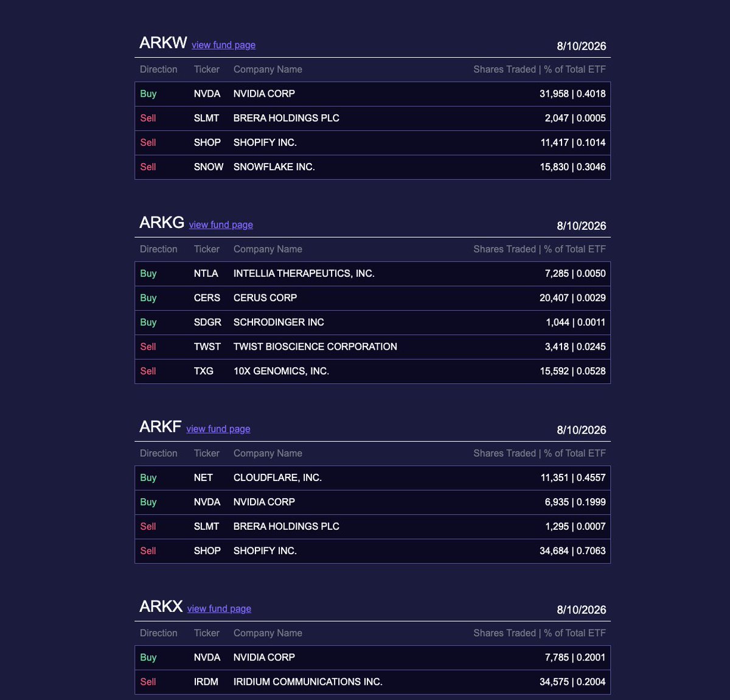
Task: Click the ARKG fund heading
Action: pos(162,223)
